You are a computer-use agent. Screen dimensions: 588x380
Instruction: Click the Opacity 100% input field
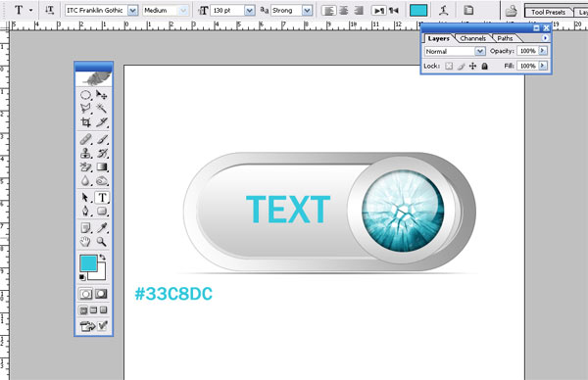click(527, 51)
